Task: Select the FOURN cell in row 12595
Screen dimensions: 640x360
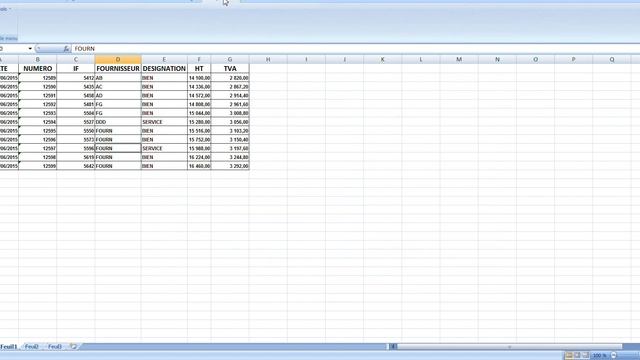Action: coord(118,131)
